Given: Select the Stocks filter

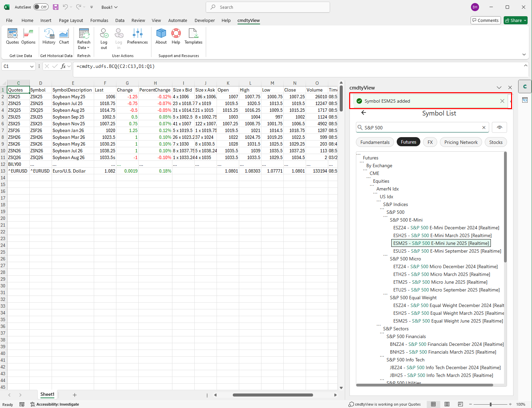Looking at the screenshot, I should 496,142.
